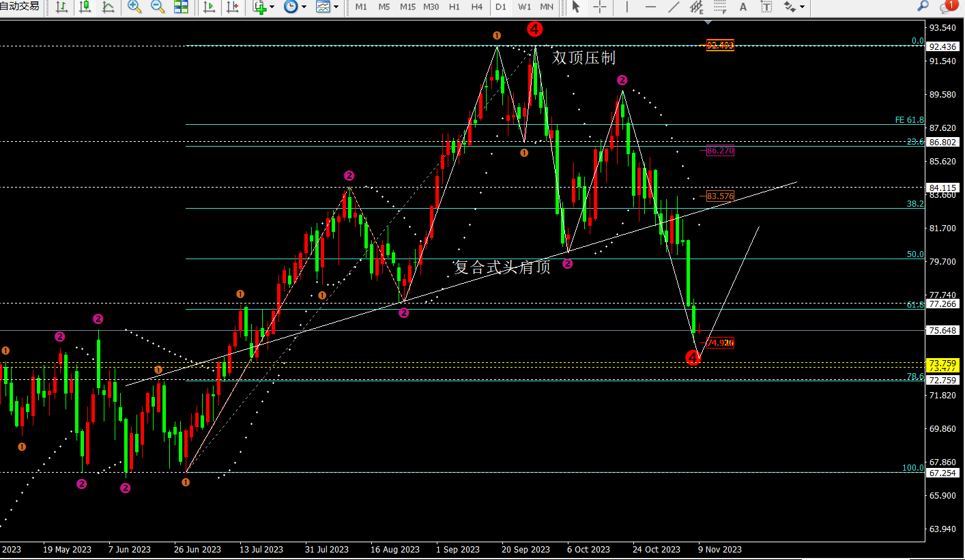Click the 73.759 yellow price tag
The width and height of the screenshot is (965, 560).
point(942,363)
